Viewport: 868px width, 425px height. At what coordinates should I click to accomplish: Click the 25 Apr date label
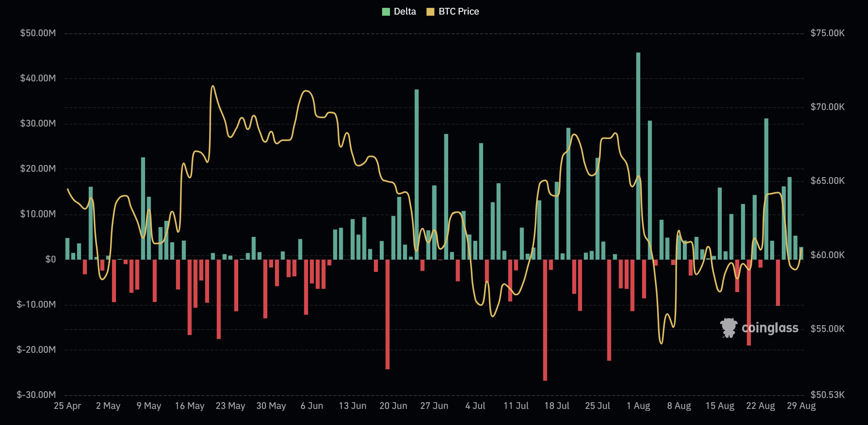(67, 406)
